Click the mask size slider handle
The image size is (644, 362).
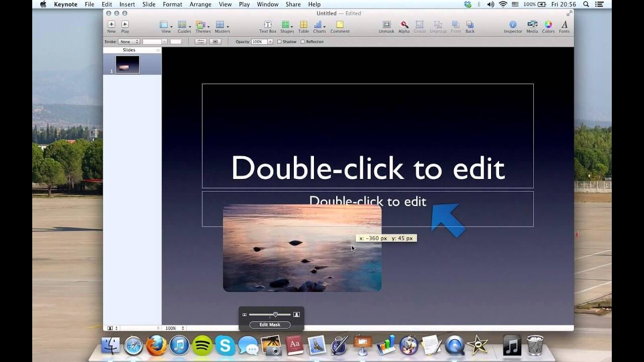click(x=275, y=315)
